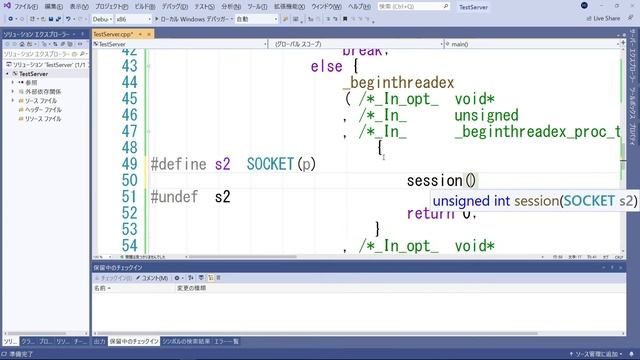Click the navigate backward toolbar icon

pos(11,19)
